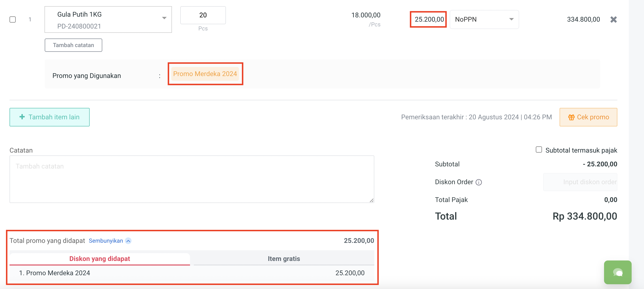Click the Promo Merdeka 2024 tag
The height and width of the screenshot is (289, 644).
click(205, 74)
